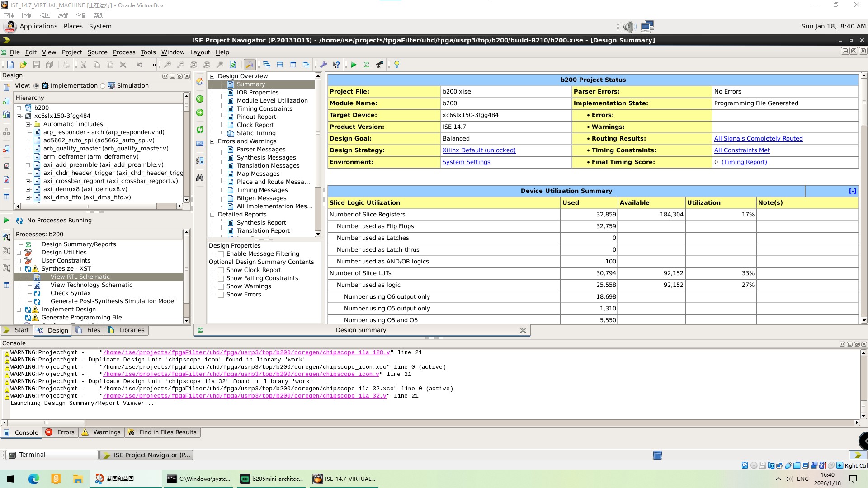Click the binoculars find icon in the side strip
Image resolution: width=868 pixels, height=488 pixels.
point(200,178)
